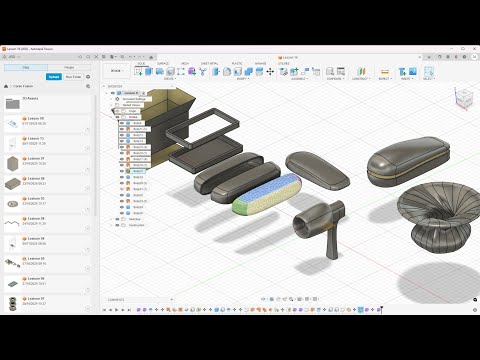Click the timeline marker at the end

(381, 310)
